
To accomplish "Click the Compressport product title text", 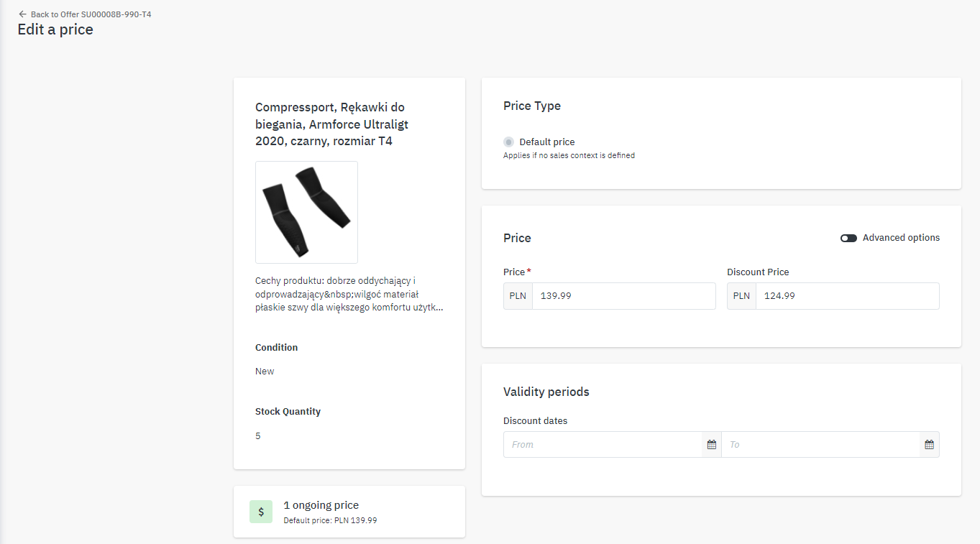I will (331, 124).
